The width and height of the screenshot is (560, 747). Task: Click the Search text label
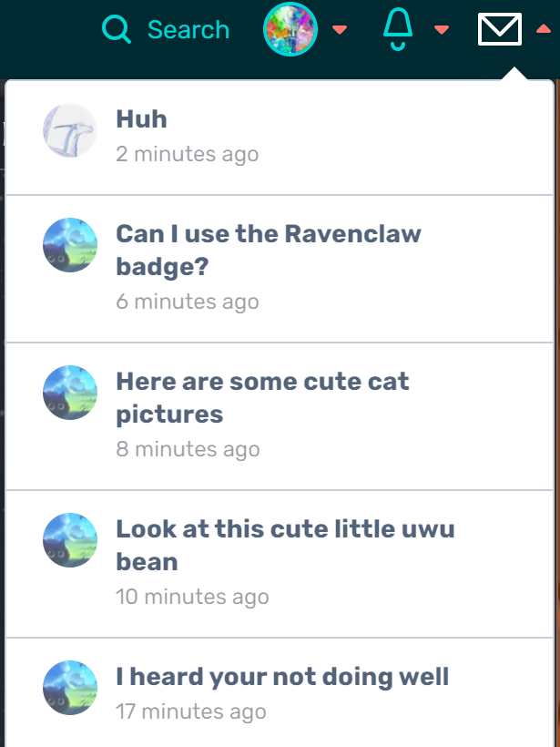pyautogui.click(x=188, y=30)
